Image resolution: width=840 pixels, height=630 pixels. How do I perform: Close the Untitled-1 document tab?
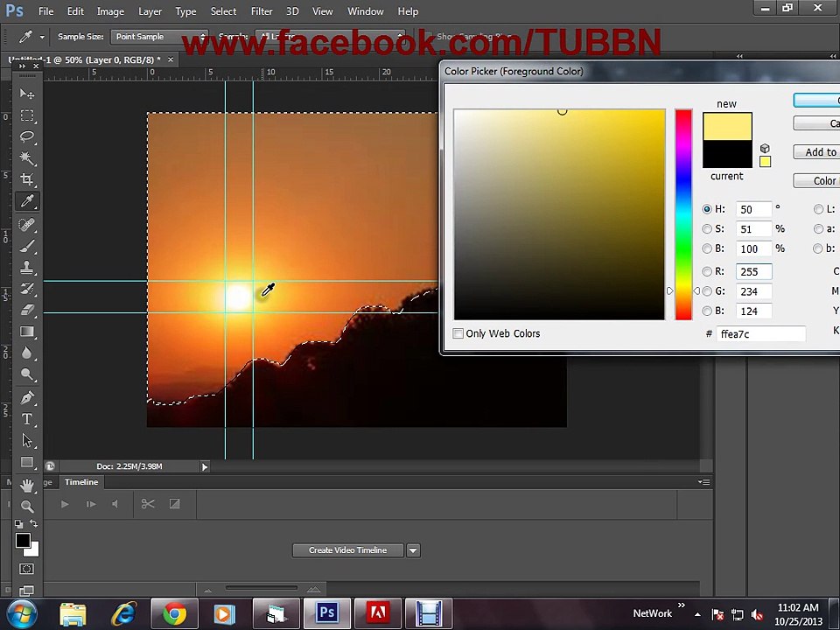click(x=171, y=59)
